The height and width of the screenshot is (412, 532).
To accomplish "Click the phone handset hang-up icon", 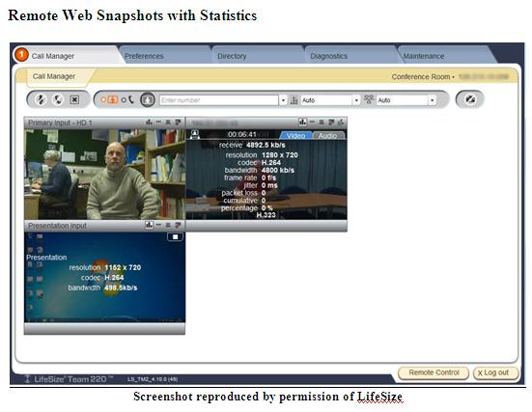I will 58,99.
